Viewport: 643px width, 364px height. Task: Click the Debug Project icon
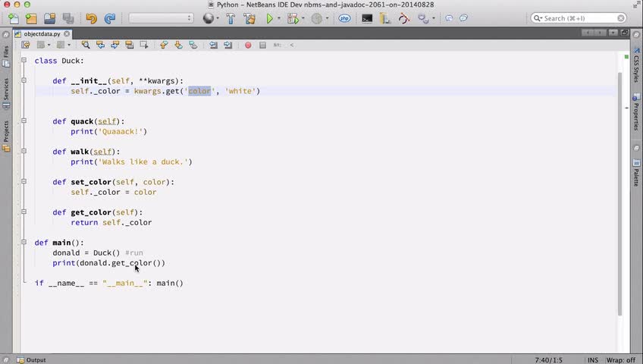(293, 18)
